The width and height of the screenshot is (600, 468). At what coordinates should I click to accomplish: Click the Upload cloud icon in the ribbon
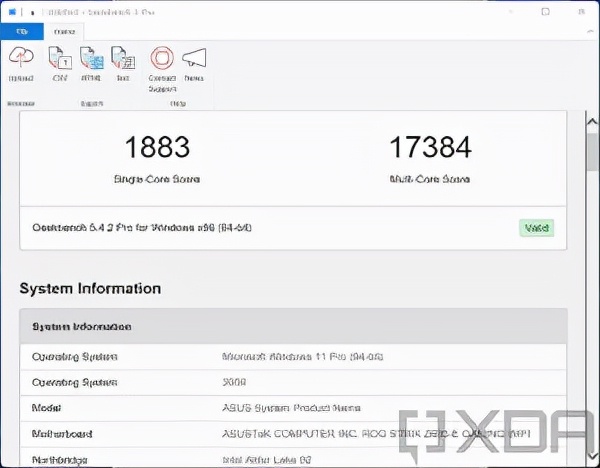point(21,57)
